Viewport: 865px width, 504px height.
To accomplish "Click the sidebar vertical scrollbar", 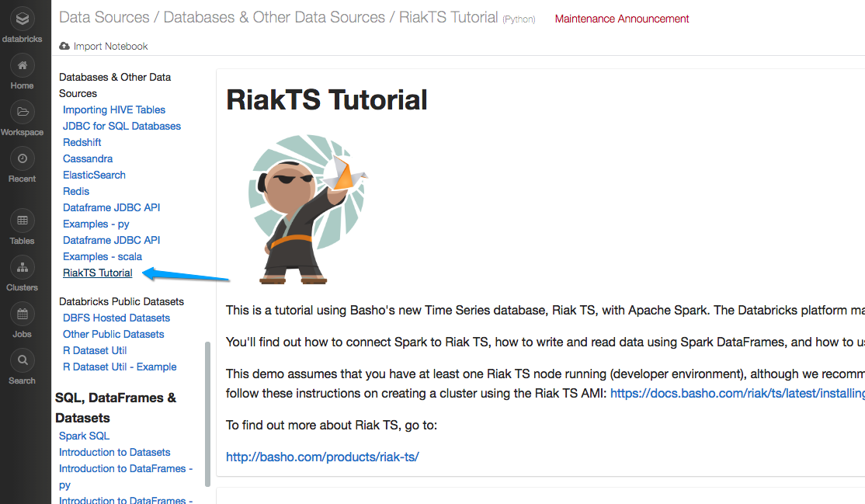I will 207,412.
